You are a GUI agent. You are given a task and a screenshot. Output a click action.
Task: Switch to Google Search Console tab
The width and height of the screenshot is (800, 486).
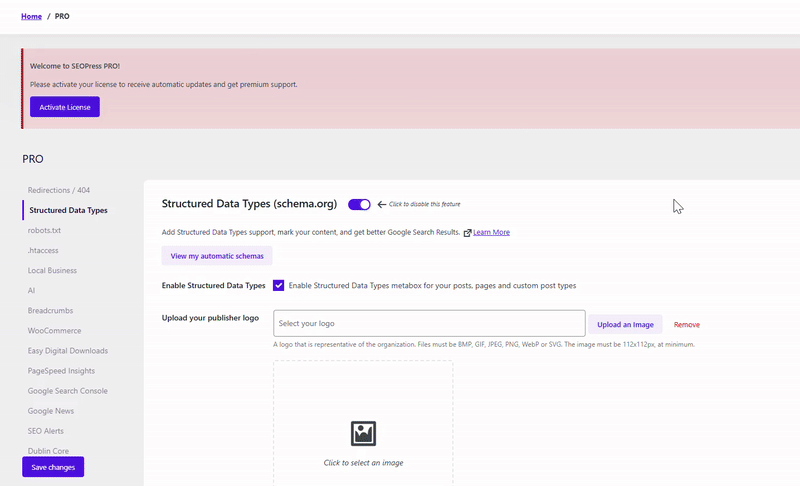pos(68,391)
